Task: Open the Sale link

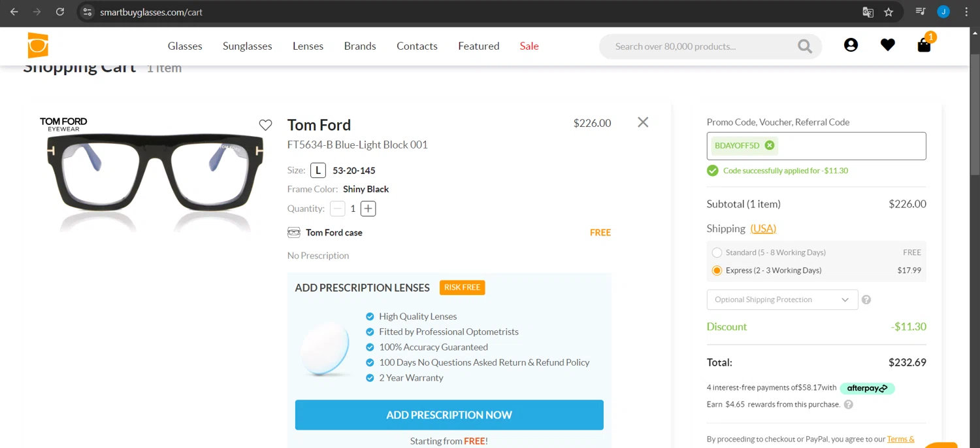Action: [529, 46]
